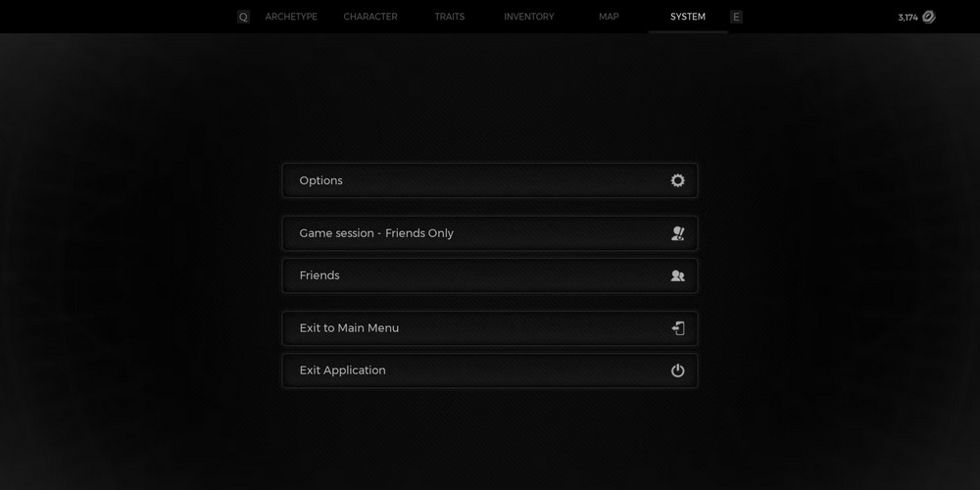Click the exit door icon for Main Menu
980x490 pixels.
pyautogui.click(x=677, y=328)
